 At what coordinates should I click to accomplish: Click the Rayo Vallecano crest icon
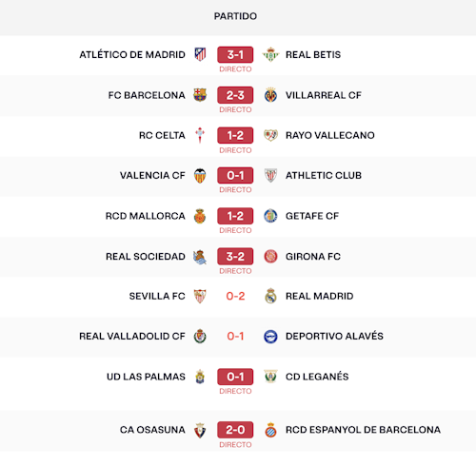pyautogui.click(x=270, y=135)
